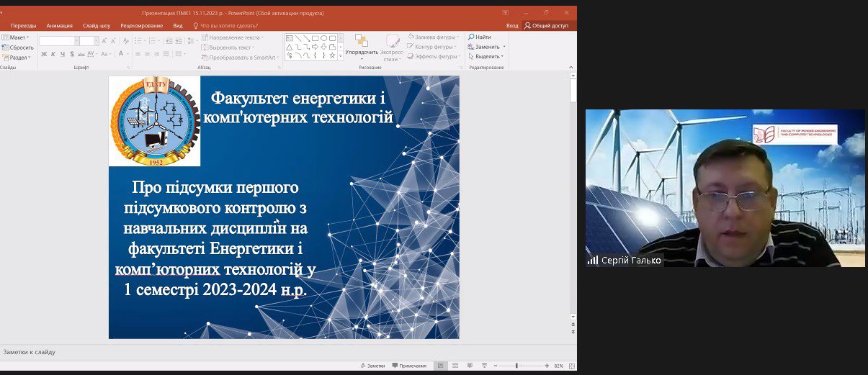Switch to reading view icon
Image resolution: width=868 pixels, height=375 pixels.
coord(471,366)
